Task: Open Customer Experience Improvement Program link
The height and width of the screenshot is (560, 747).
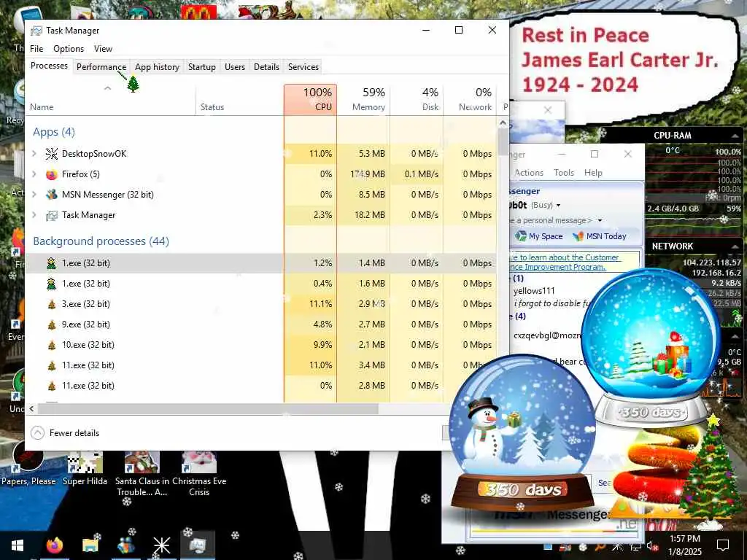Action: [x=564, y=262]
